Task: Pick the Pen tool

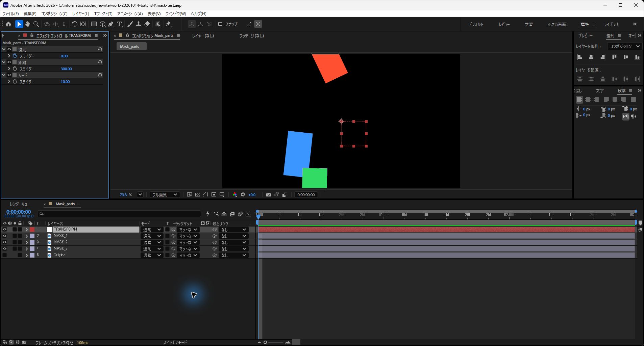Action: click(x=111, y=24)
